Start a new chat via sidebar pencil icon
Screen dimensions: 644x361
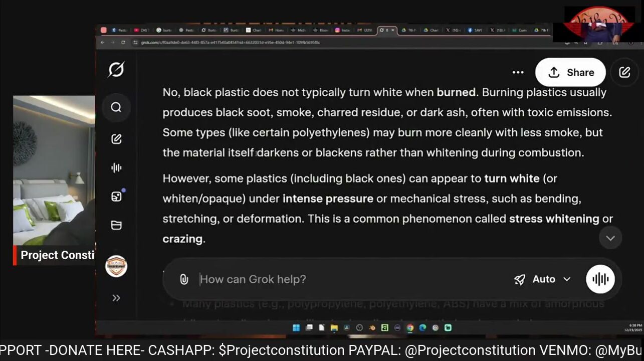click(116, 139)
